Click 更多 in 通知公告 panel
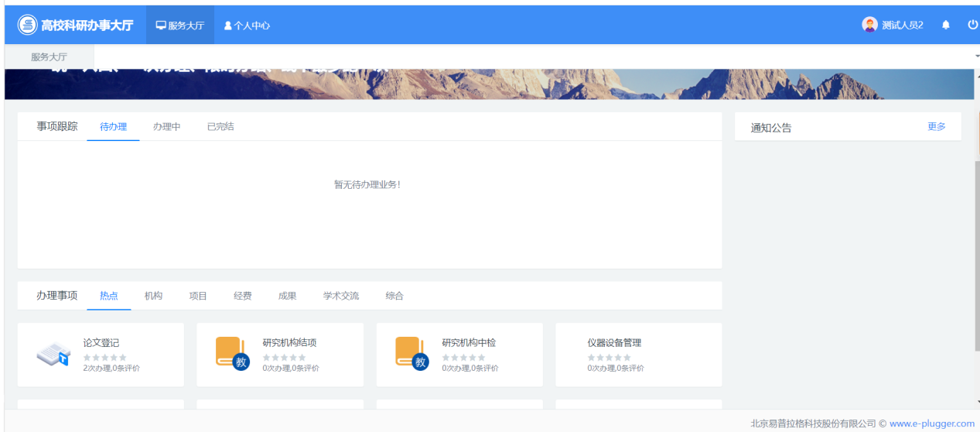 click(x=936, y=127)
